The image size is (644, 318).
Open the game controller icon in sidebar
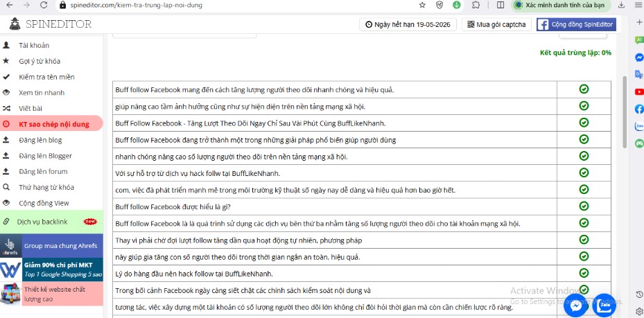pyautogui.click(x=638, y=143)
